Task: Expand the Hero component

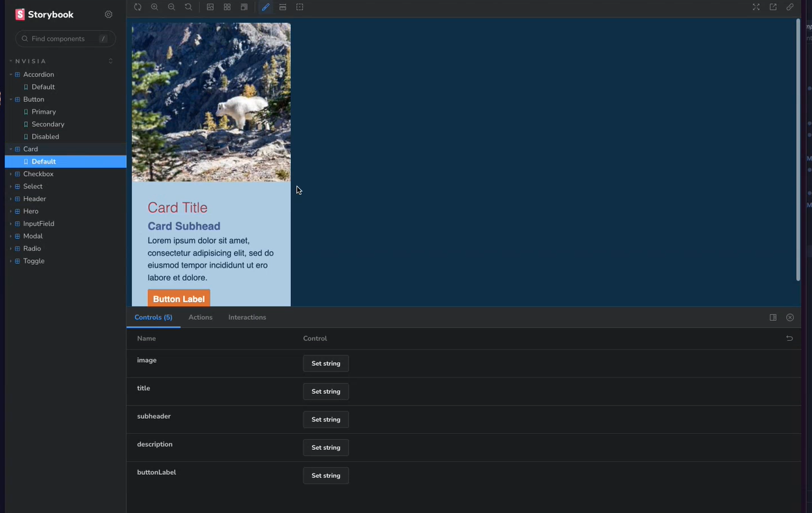Action: (x=30, y=211)
